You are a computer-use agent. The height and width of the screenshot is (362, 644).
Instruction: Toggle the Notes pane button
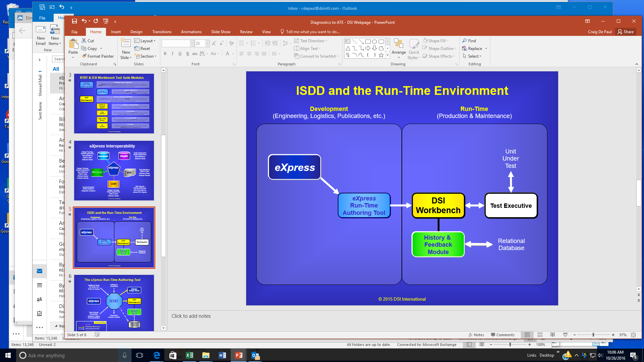[x=476, y=335]
